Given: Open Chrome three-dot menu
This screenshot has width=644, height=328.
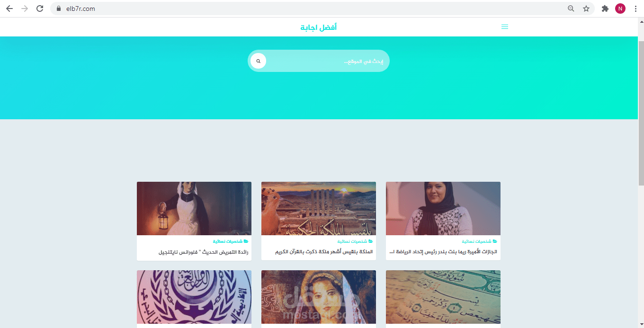Looking at the screenshot, I should click(x=635, y=9).
